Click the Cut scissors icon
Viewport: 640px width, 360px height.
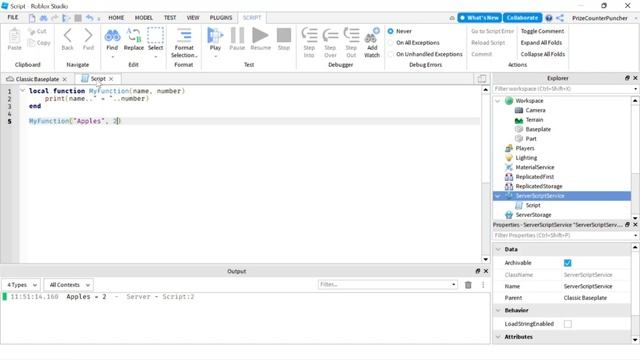[x=31, y=31]
